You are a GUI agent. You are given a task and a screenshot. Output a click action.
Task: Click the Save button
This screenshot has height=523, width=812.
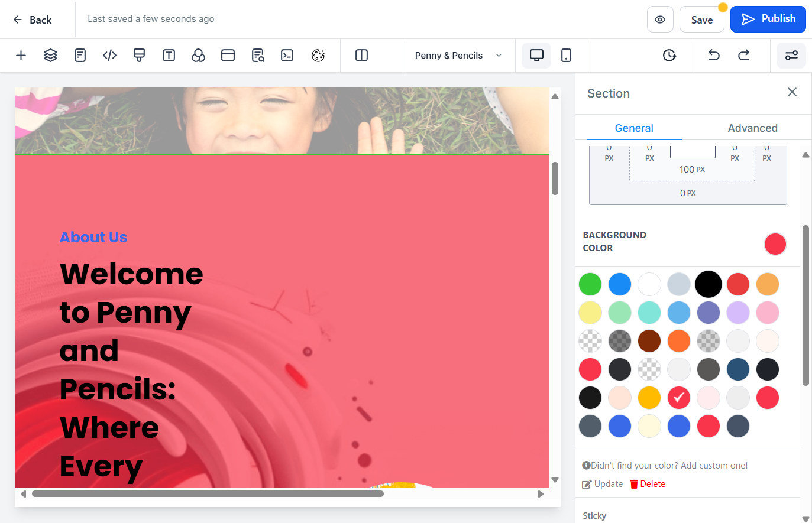click(702, 20)
